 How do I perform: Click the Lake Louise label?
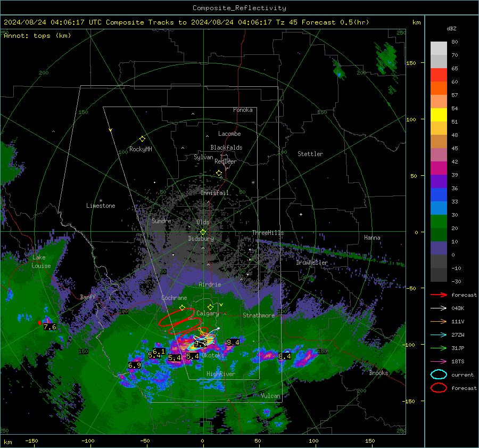point(41,262)
